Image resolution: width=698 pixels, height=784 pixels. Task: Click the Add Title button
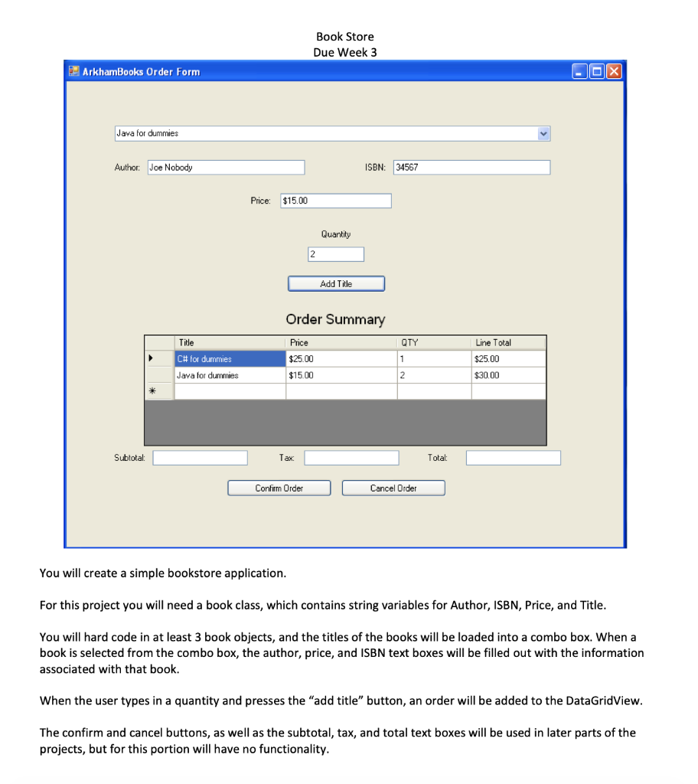tap(335, 283)
